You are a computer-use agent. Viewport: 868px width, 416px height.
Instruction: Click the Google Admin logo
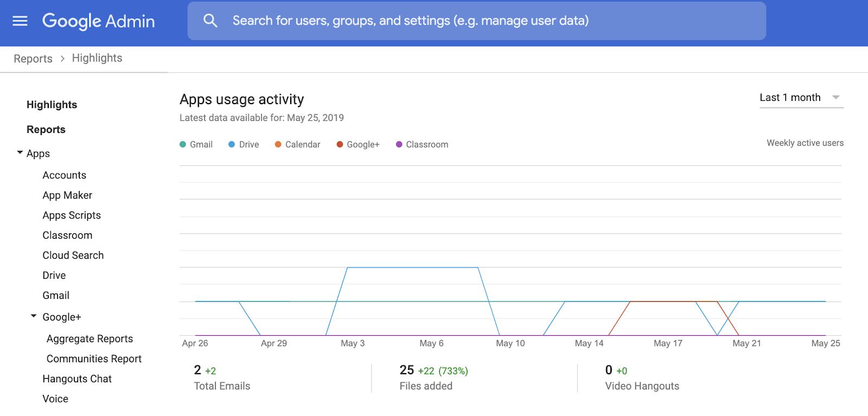99,21
